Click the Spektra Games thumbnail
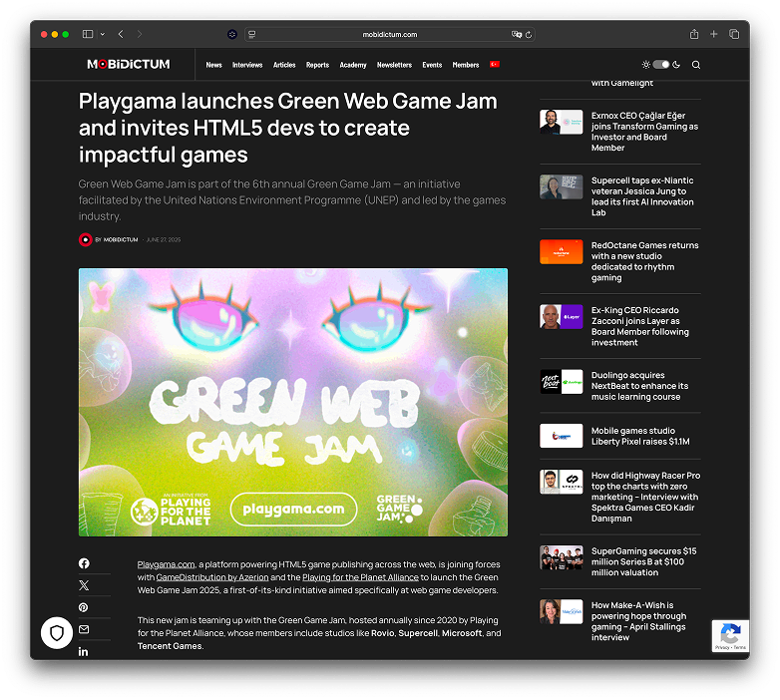780x700 pixels. pyautogui.click(x=562, y=482)
